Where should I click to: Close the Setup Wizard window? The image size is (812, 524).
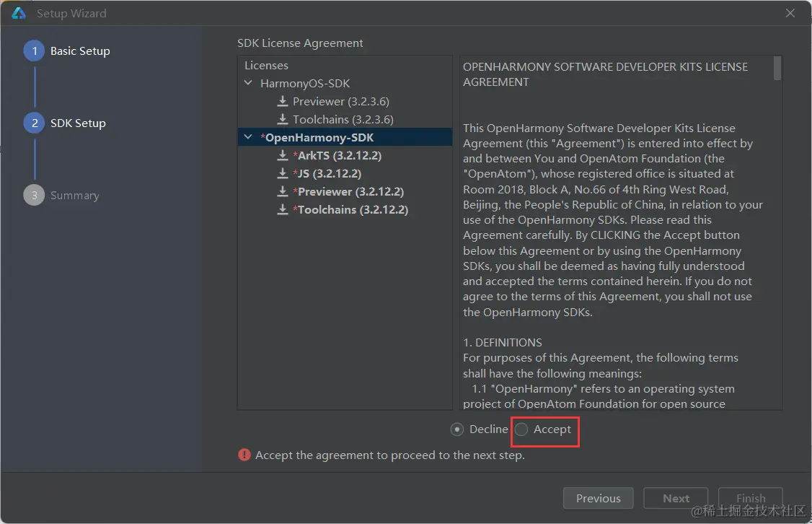pyautogui.click(x=790, y=13)
